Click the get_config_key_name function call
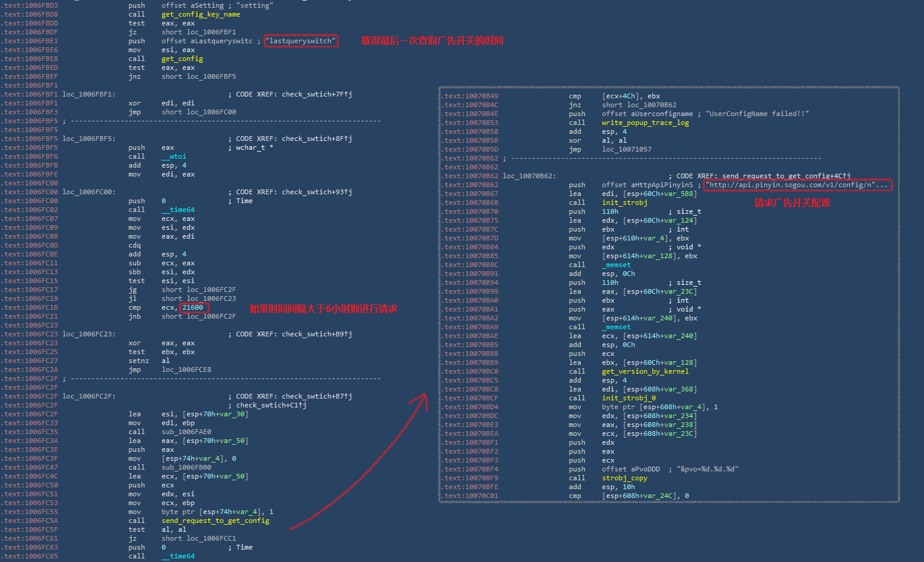The width and height of the screenshot is (924, 562). click(x=201, y=14)
